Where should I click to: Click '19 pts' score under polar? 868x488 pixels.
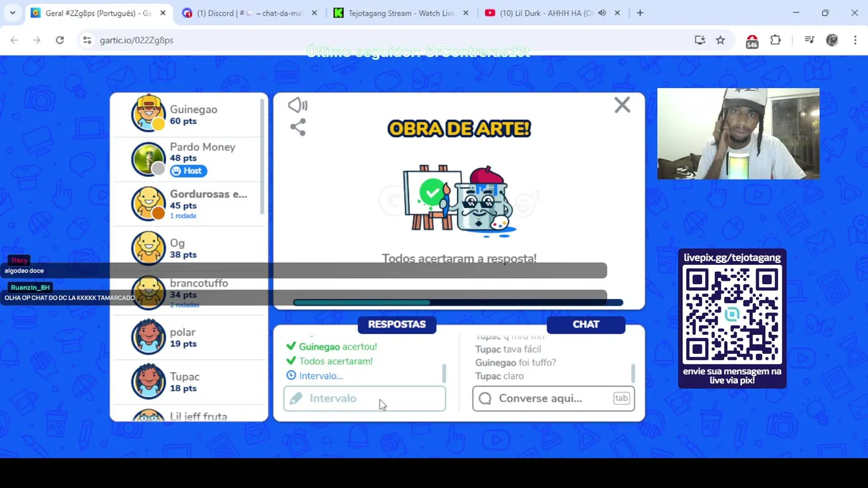pos(183,344)
